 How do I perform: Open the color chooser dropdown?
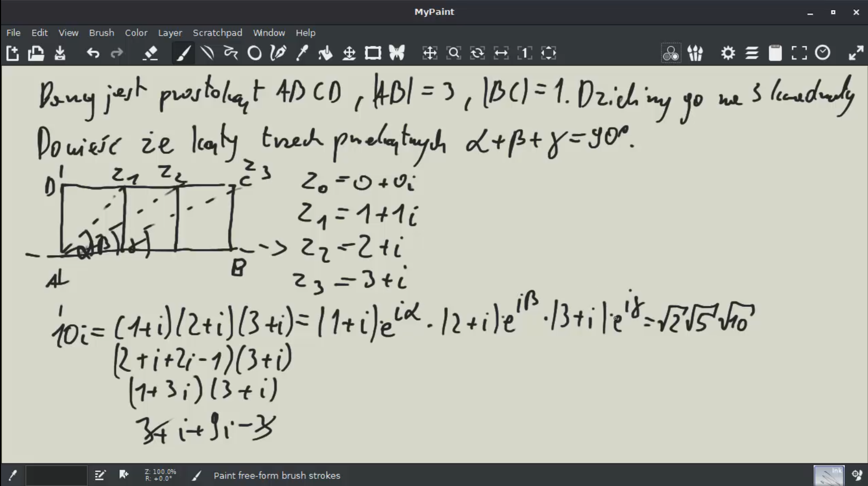pyautogui.click(x=671, y=53)
